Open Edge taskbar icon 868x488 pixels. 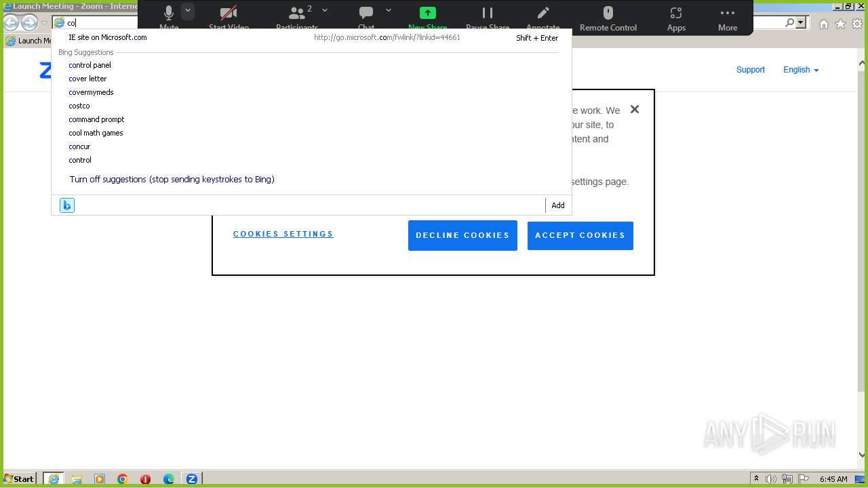point(169,479)
